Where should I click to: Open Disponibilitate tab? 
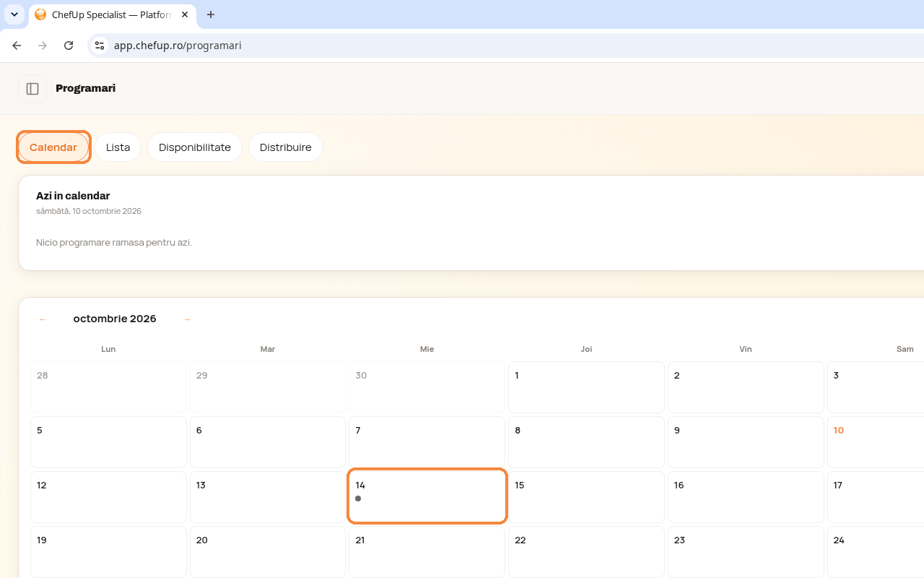click(195, 147)
